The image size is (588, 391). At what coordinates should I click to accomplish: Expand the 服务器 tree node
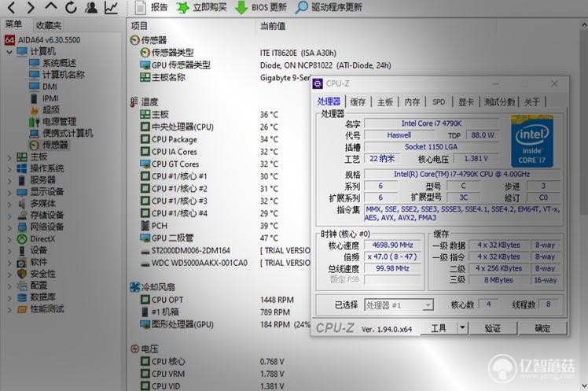click(x=9, y=181)
